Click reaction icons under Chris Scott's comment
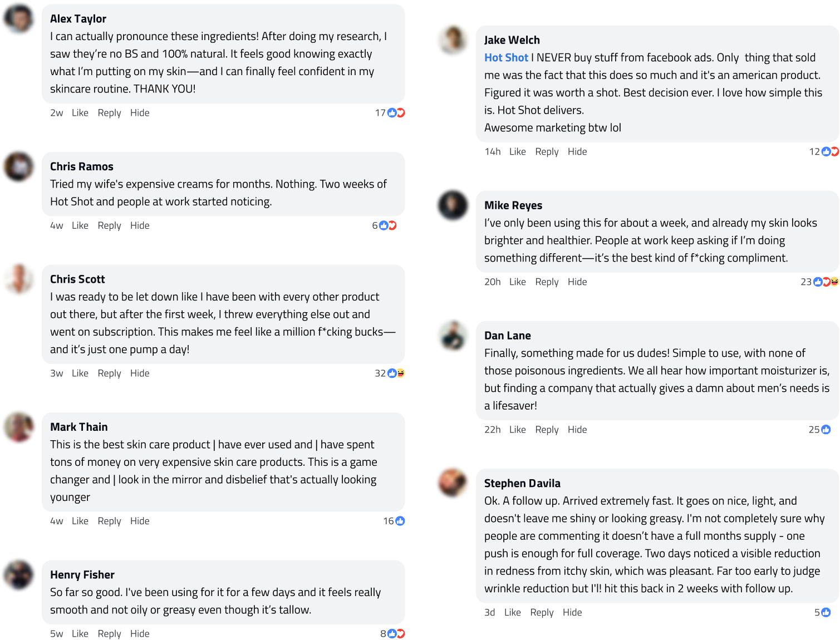The width and height of the screenshot is (840, 640). pyautogui.click(x=396, y=373)
